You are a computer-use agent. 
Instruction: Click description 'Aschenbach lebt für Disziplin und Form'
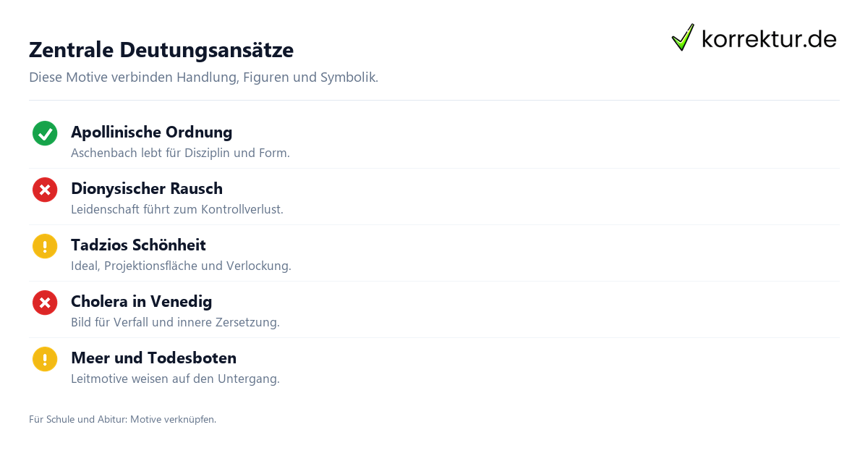coord(180,153)
